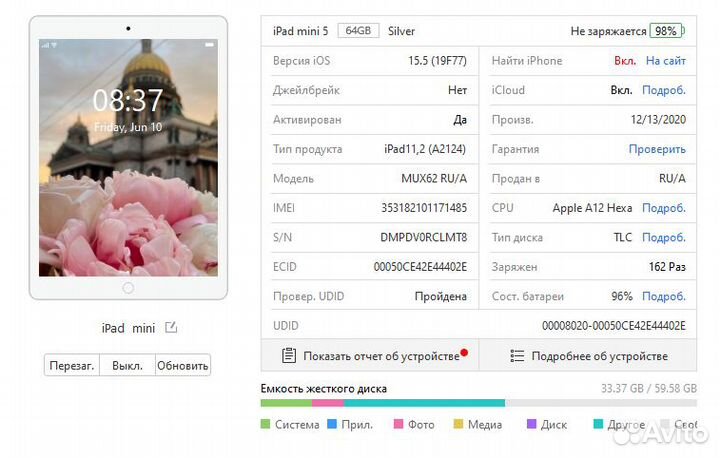Viewport: 720px width, 458px height.
Task: Click the charge count 162 Раз
Action: click(667, 266)
